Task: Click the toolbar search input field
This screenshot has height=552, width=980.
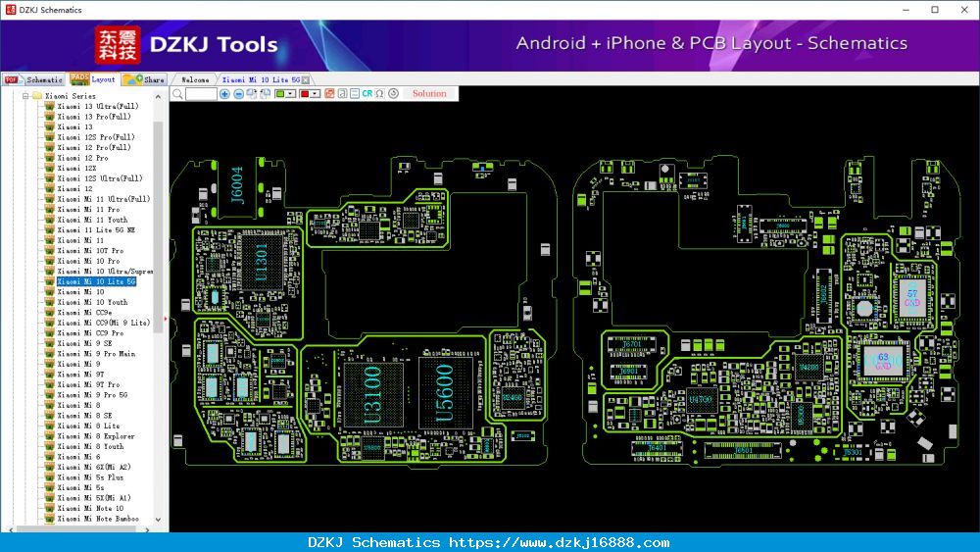Action: coord(201,94)
